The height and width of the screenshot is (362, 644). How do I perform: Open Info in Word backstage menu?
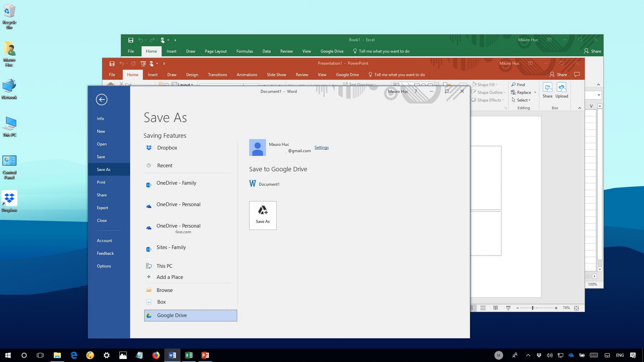[x=109, y=118]
